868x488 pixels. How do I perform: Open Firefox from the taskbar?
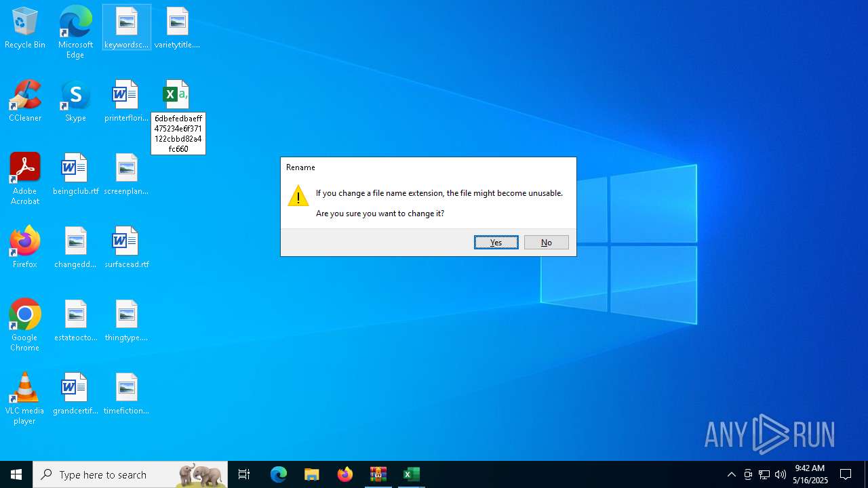tap(345, 474)
